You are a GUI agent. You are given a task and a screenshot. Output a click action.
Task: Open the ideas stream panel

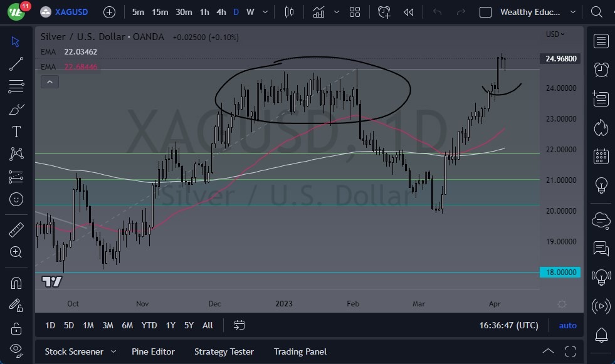tap(601, 278)
